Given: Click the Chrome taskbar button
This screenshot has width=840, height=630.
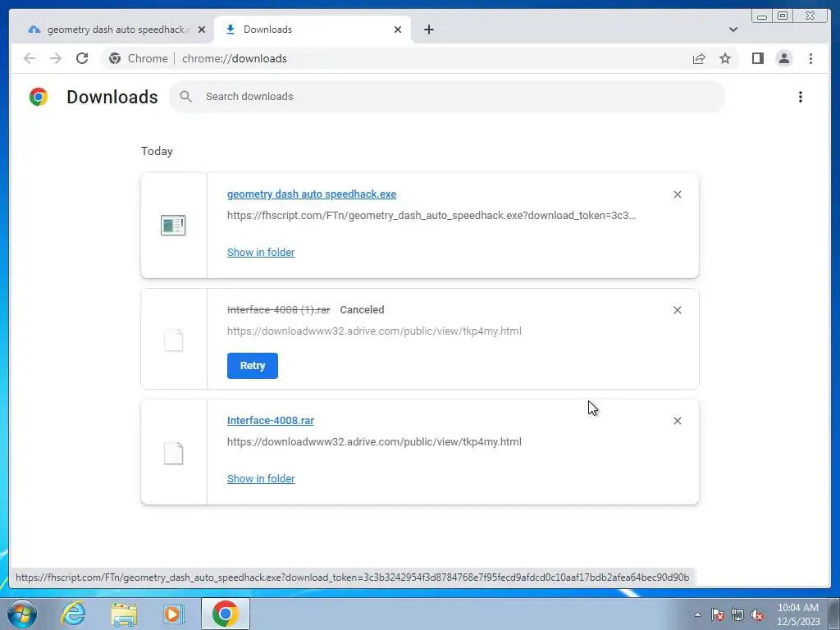Looking at the screenshot, I should 226,614.
